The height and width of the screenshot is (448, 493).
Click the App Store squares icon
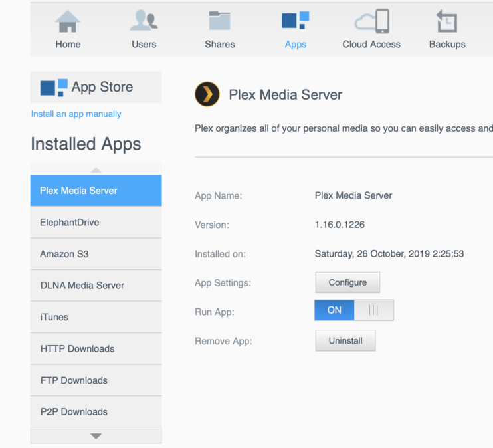[x=54, y=88]
